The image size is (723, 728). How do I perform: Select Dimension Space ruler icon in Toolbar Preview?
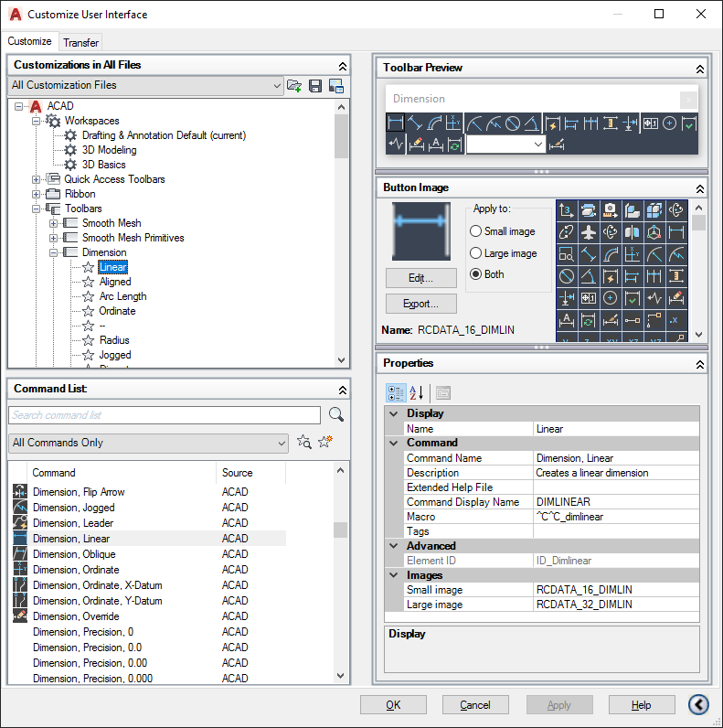pos(611,123)
